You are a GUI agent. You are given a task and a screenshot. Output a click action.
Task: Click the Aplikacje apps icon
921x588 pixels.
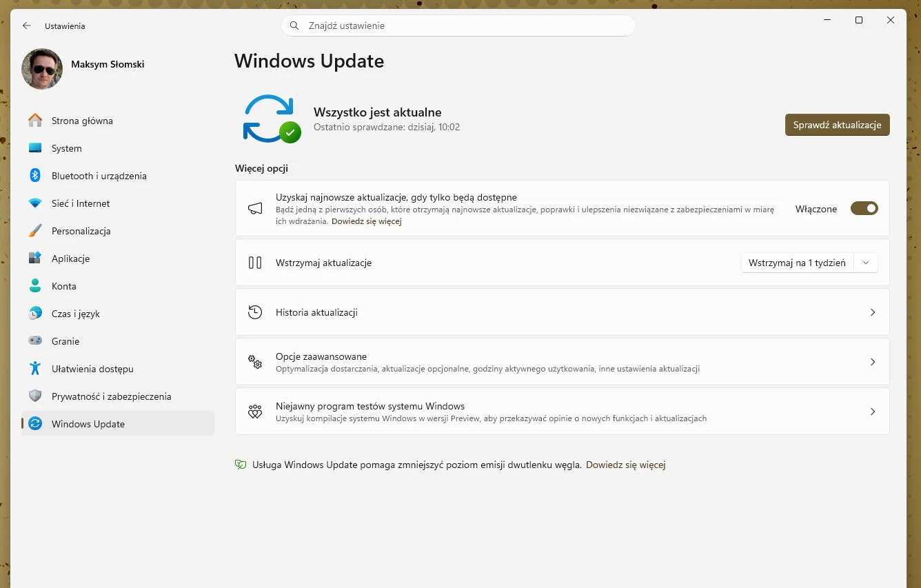(35, 258)
